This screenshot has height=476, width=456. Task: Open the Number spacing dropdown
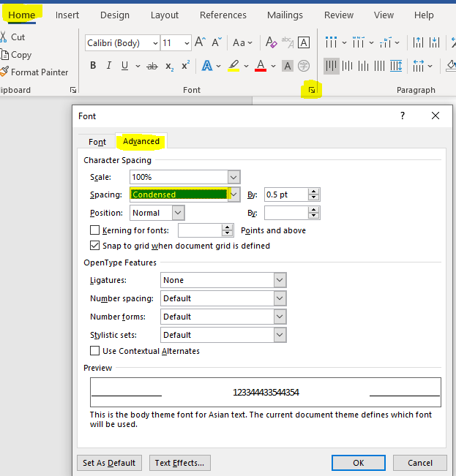tap(280, 298)
